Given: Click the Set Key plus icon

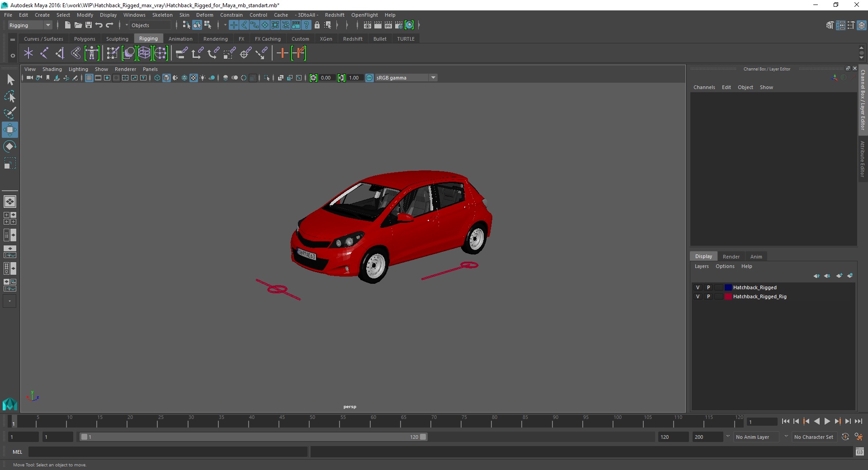Looking at the screenshot, I should click(x=282, y=53).
